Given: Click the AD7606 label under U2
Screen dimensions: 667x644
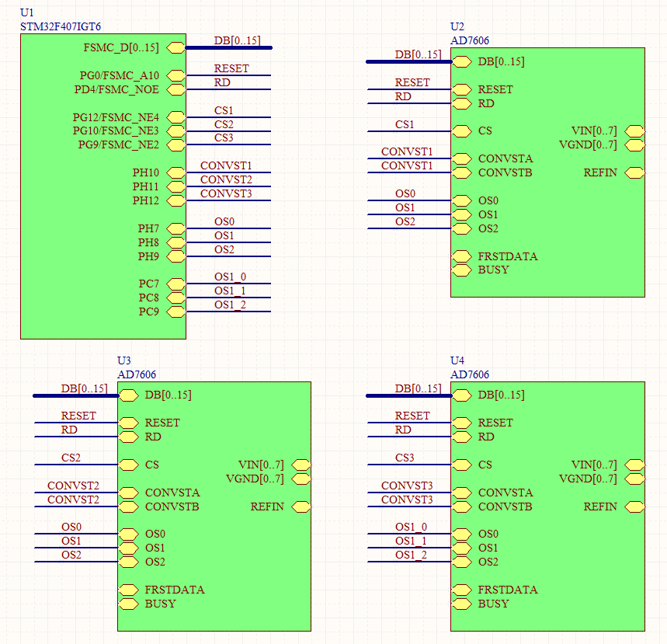Looking at the screenshot, I should point(470,40).
